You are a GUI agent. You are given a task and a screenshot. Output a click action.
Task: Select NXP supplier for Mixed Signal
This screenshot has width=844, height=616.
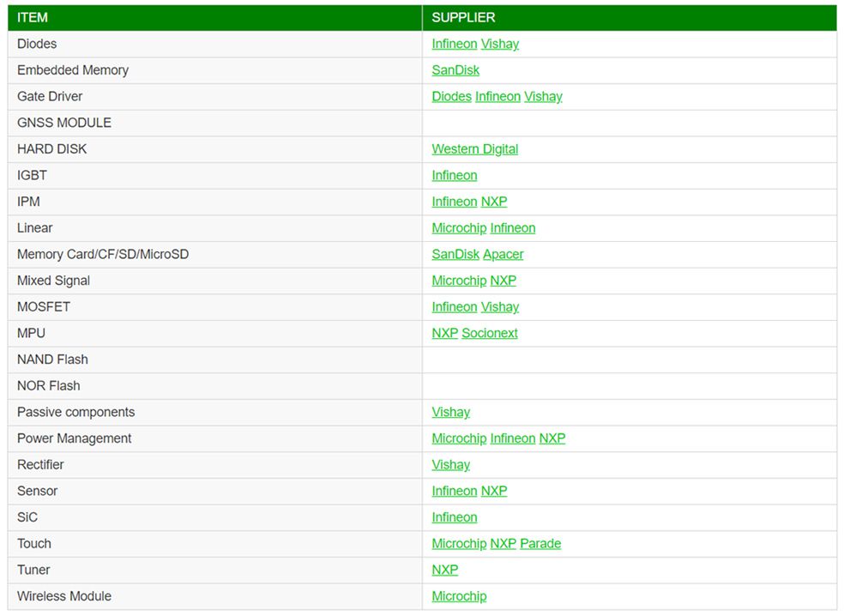(x=503, y=281)
